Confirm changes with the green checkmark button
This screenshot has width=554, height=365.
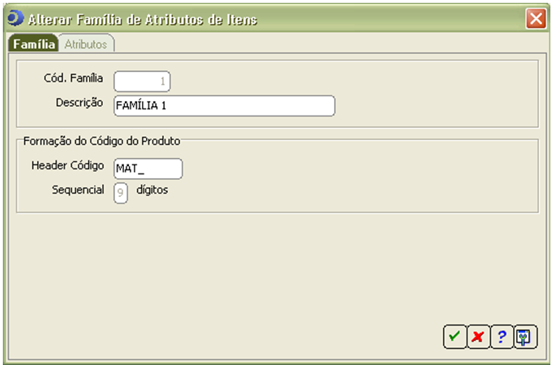click(454, 336)
